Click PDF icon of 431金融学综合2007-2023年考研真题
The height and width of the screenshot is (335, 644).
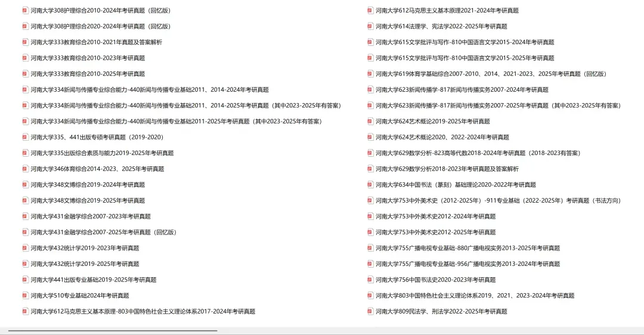click(x=25, y=216)
